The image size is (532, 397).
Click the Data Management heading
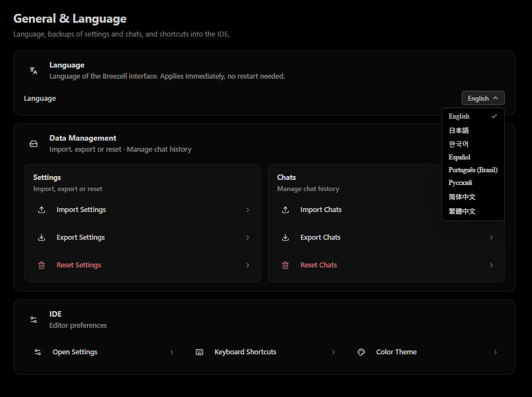click(83, 138)
